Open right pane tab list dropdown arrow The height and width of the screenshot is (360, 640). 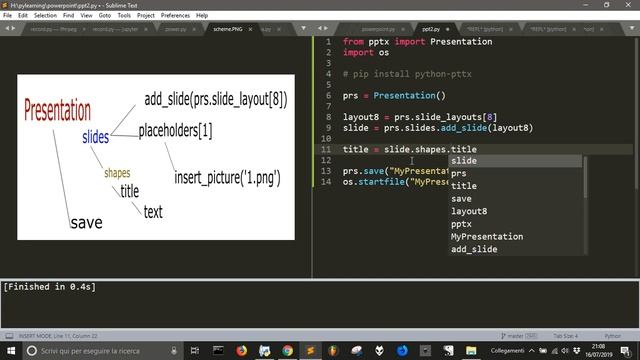click(x=632, y=29)
